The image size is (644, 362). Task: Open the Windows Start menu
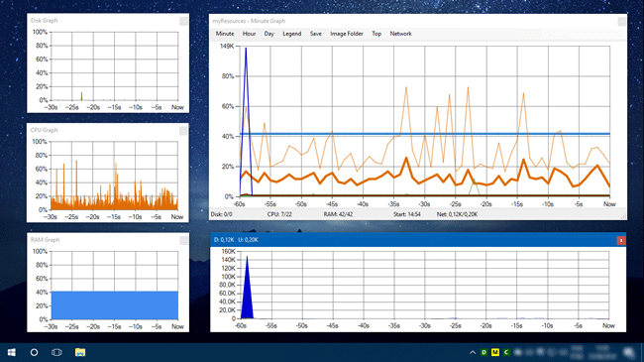click(x=12, y=352)
